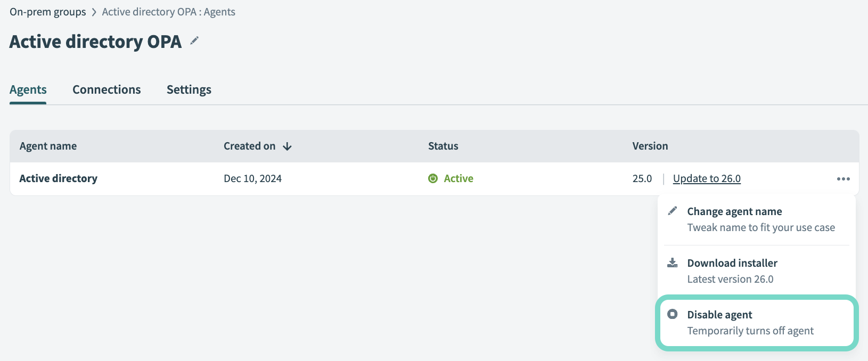
Task: Click the pencil icon beside Change agent name
Action: tap(673, 211)
